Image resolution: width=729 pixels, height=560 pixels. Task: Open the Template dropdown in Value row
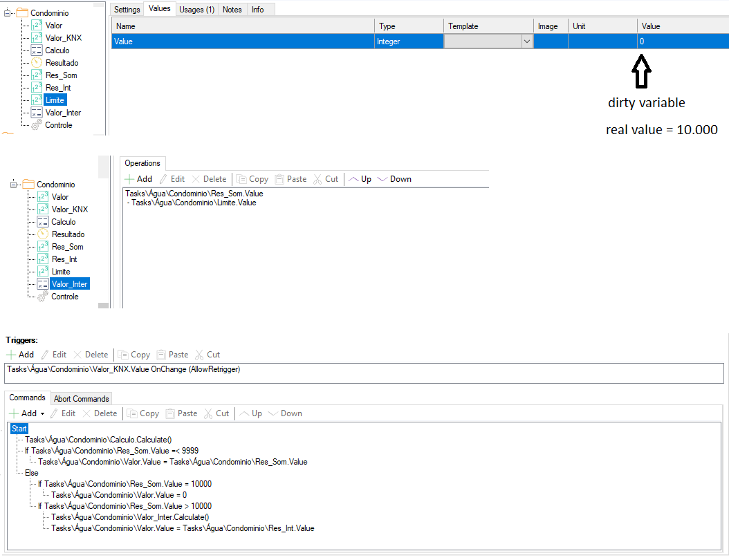click(527, 41)
